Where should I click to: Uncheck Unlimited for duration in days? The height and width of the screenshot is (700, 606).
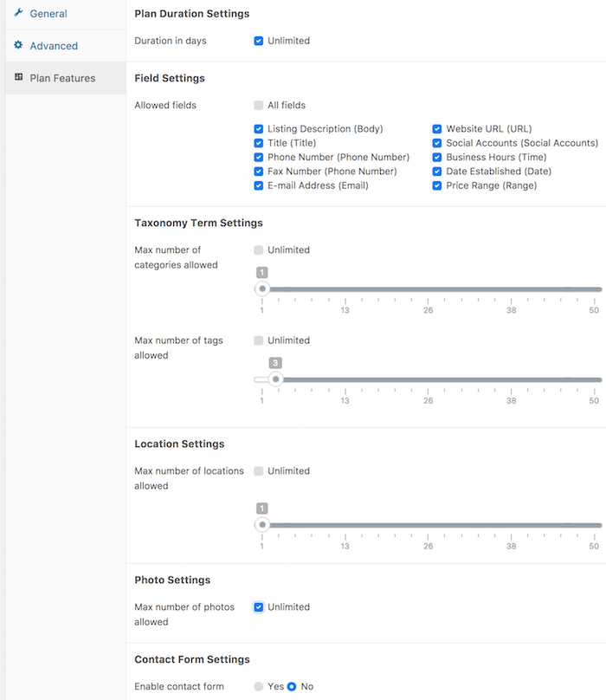[258, 41]
